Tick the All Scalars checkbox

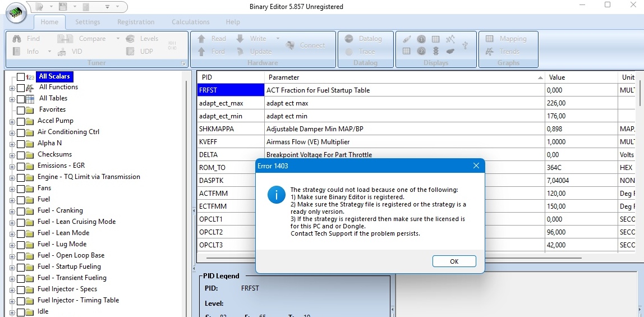[21, 76]
